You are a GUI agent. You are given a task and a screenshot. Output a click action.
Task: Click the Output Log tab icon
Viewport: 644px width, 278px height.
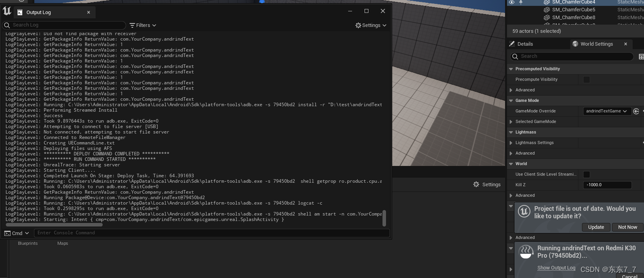click(20, 13)
